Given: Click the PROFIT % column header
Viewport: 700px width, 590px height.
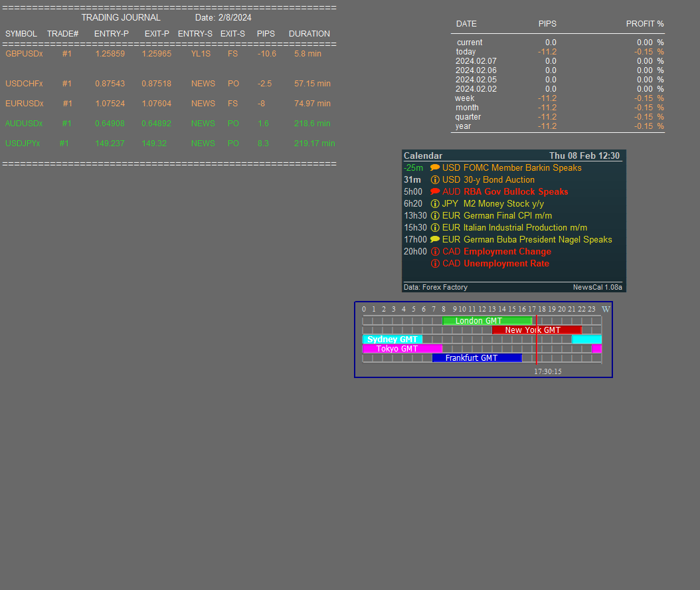Looking at the screenshot, I should coord(645,24).
